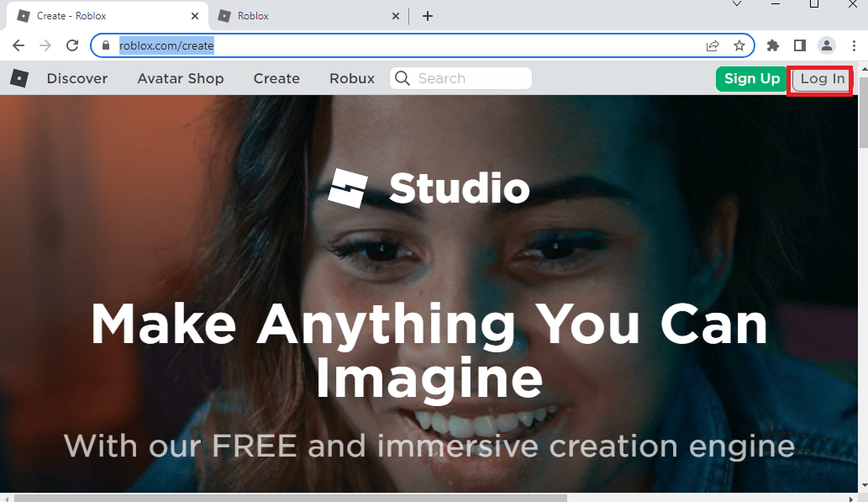The image size is (868, 502).
Task: Click 'With our FREE and immersive creation engine' text
Action: pos(429,446)
